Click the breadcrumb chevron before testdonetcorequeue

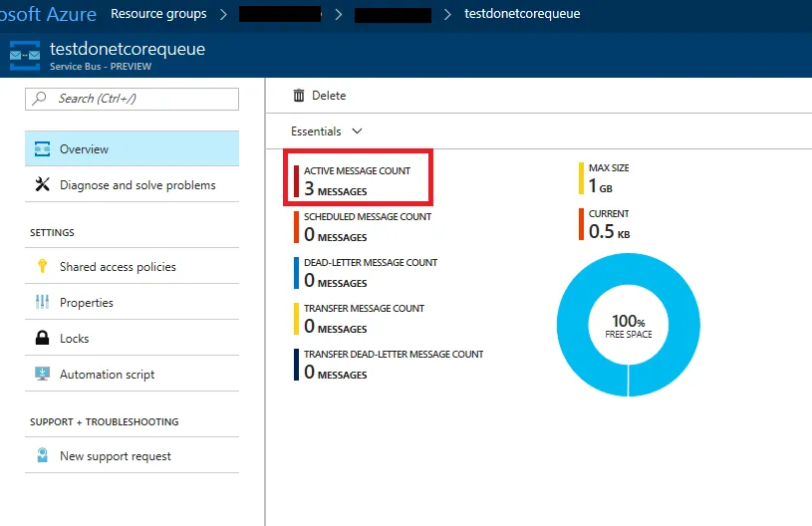click(447, 15)
